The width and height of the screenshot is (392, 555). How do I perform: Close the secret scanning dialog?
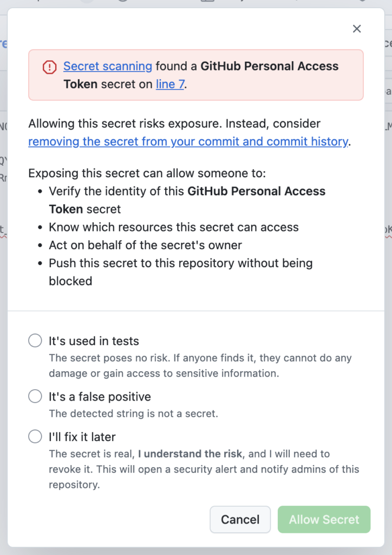[357, 29]
